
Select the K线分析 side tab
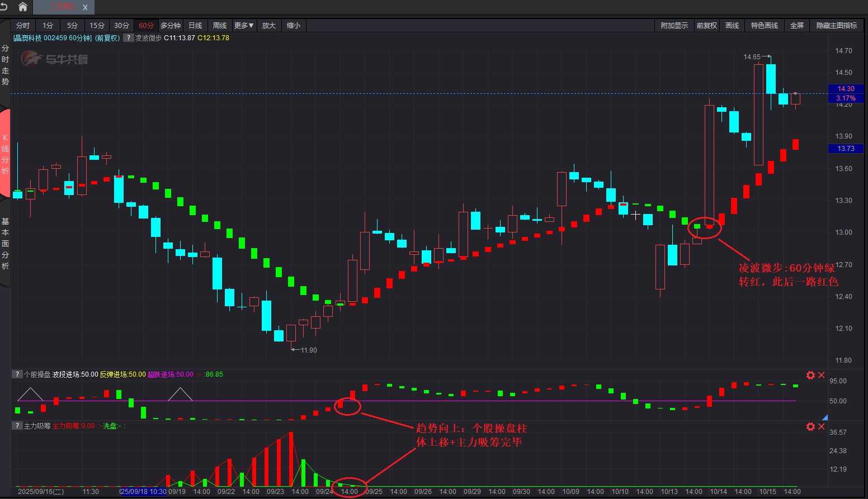point(5,154)
